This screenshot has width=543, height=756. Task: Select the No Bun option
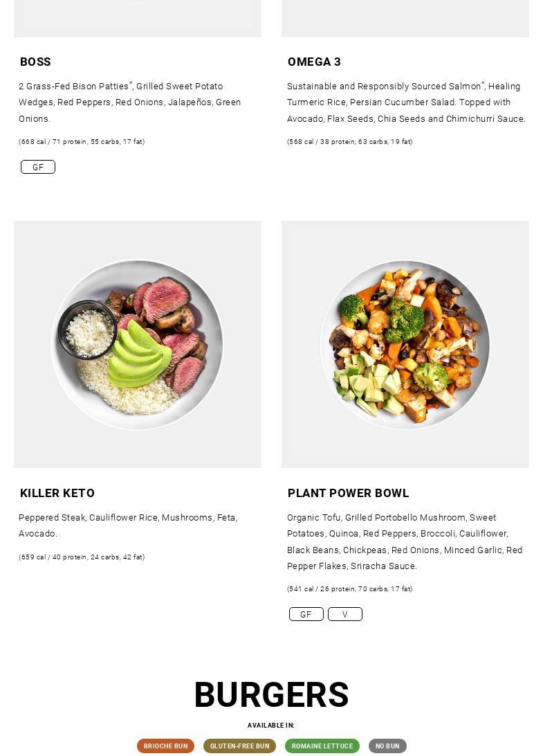387,746
